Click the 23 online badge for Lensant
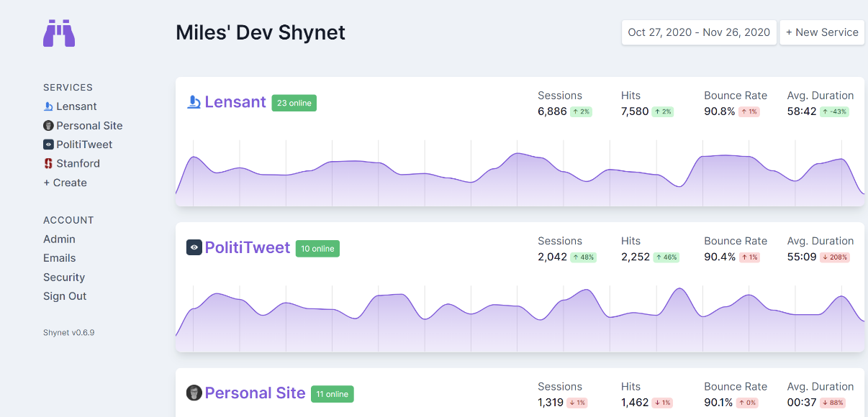Image resolution: width=868 pixels, height=417 pixels. [x=294, y=103]
